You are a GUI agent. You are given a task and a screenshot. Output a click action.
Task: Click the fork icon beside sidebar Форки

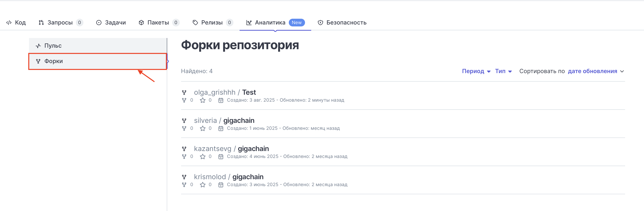click(38, 61)
